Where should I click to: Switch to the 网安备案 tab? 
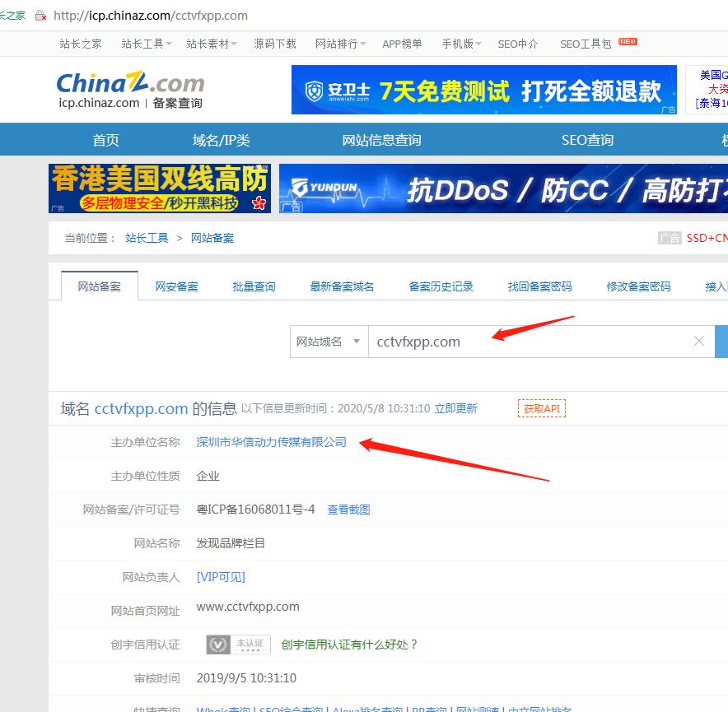point(176,286)
